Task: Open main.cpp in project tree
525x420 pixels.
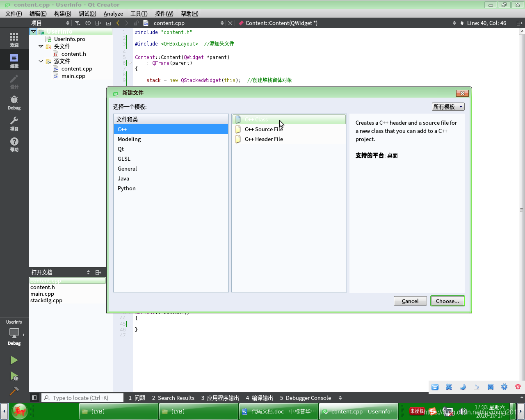Action: point(73,76)
